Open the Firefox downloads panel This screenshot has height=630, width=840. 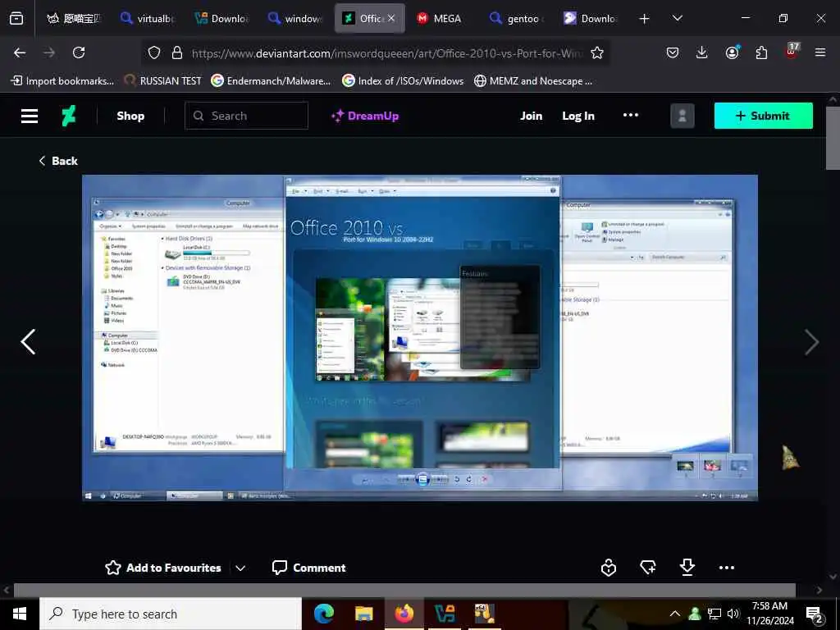pyautogui.click(x=702, y=52)
